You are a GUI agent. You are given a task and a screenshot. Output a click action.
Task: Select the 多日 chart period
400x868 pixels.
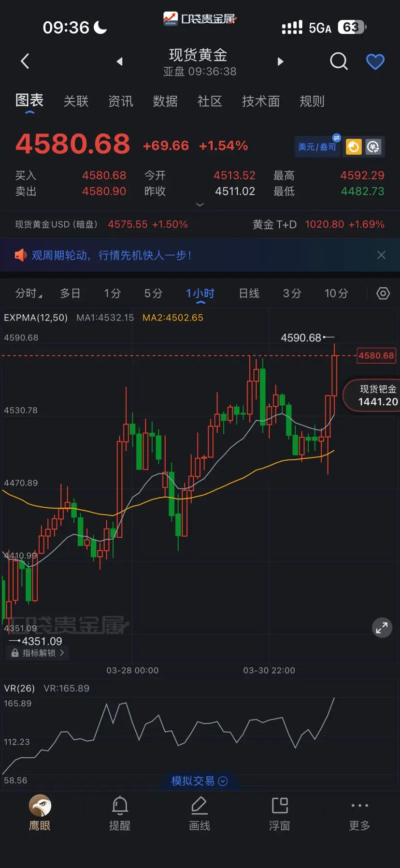(x=70, y=293)
